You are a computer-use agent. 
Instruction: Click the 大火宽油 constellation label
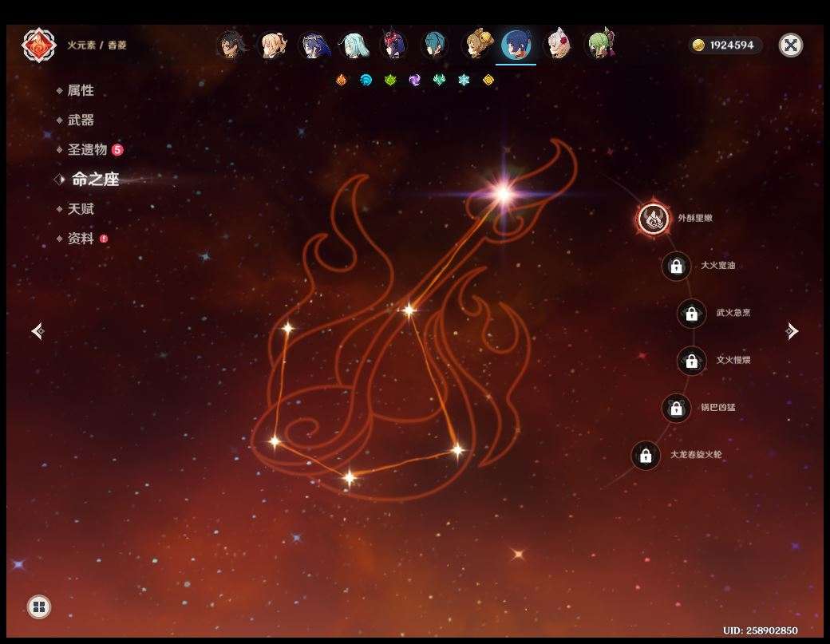click(717, 265)
